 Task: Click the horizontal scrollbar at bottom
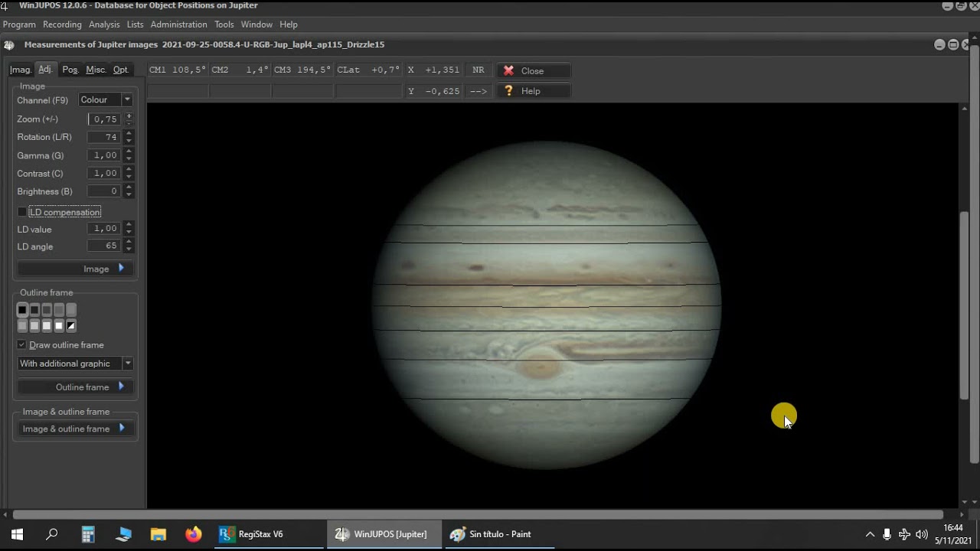point(479,514)
